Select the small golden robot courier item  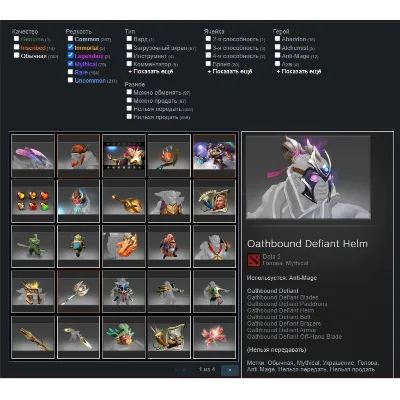click(78, 246)
